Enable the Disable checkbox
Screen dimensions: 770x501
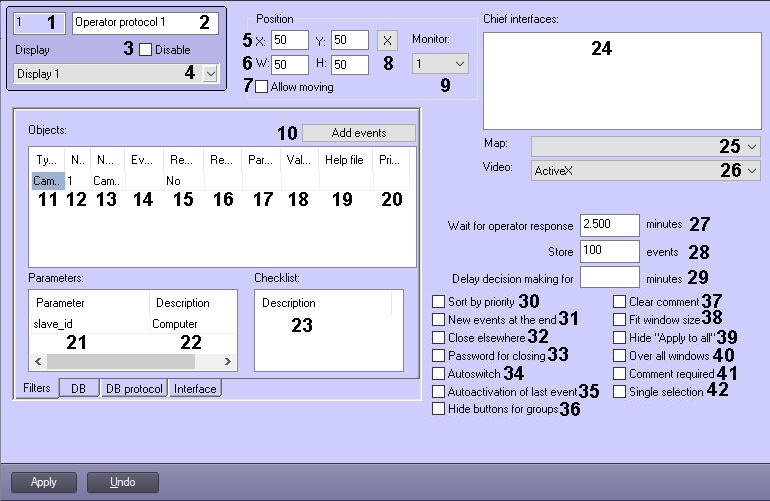tap(146, 49)
